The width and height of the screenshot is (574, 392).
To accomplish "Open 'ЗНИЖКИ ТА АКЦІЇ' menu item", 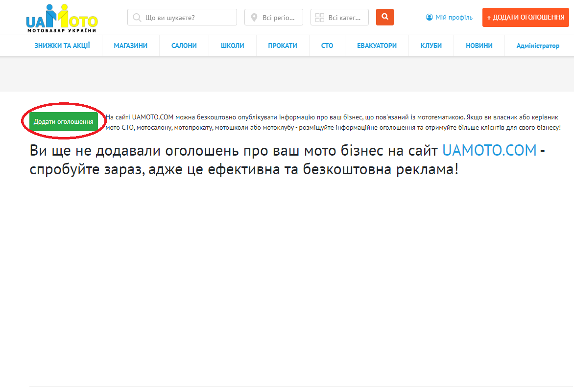I will tap(62, 46).
